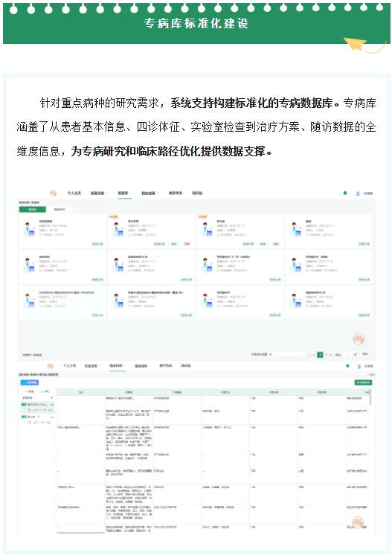This screenshot has width=392, height=558.
Task: Open the page-size dropdown showing 20
Action: [287, 354]
